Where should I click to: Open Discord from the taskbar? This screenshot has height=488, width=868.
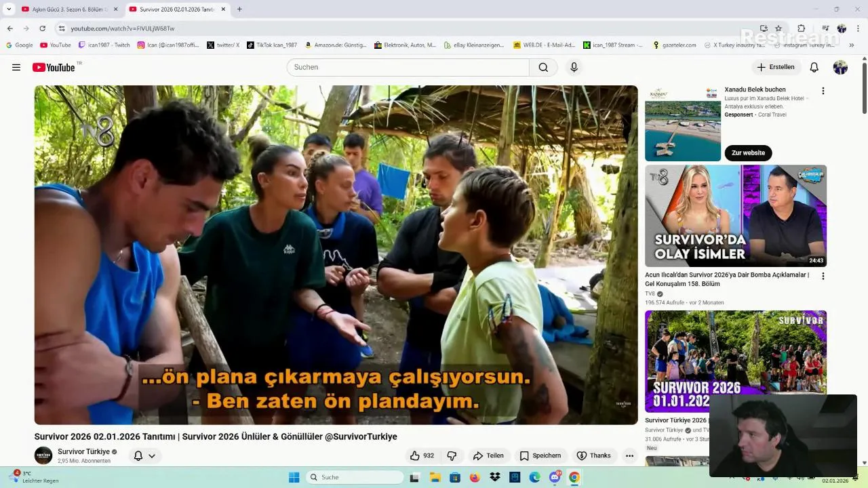(555, 477)
